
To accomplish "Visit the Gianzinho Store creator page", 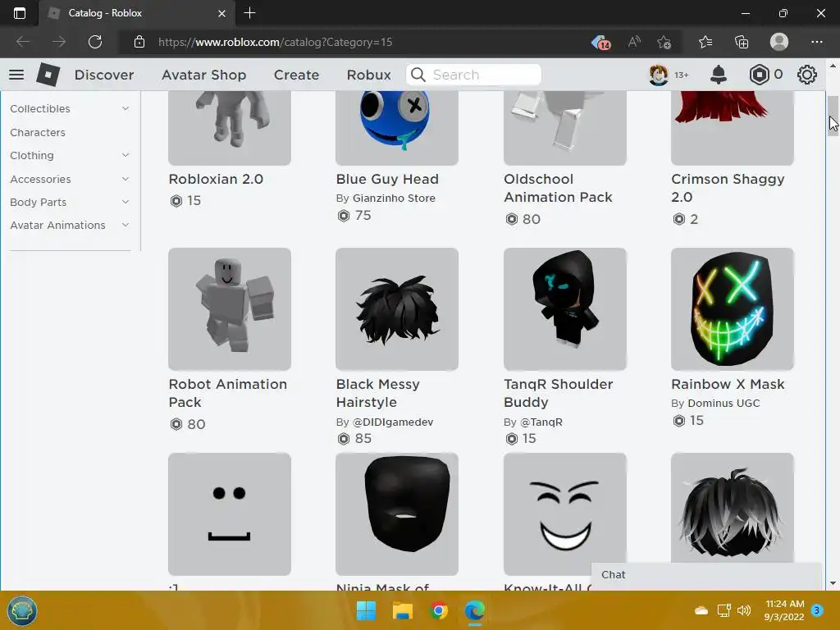I will tap(394, 199).
